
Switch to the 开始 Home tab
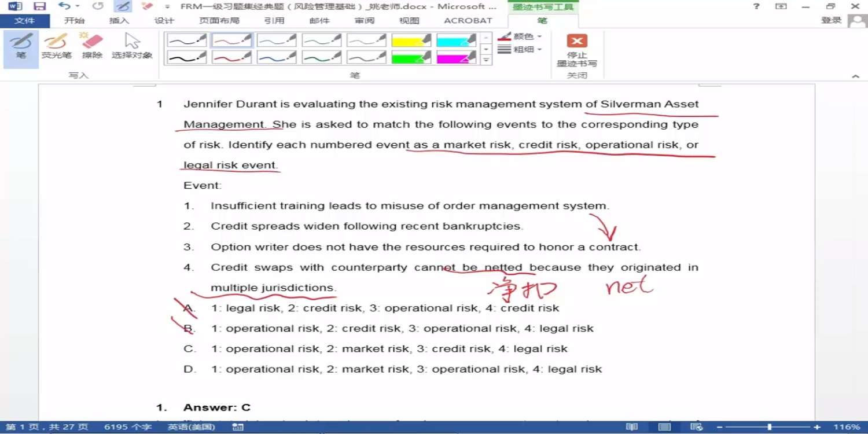point(74,21)
